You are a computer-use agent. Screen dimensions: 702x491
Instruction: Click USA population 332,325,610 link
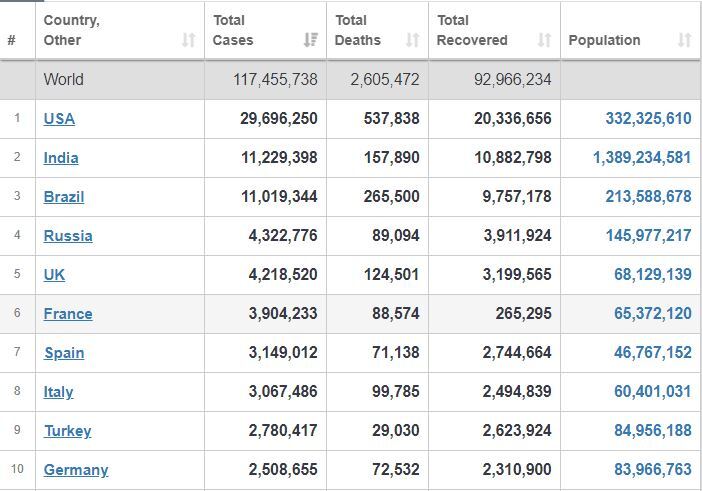[648, 119]
